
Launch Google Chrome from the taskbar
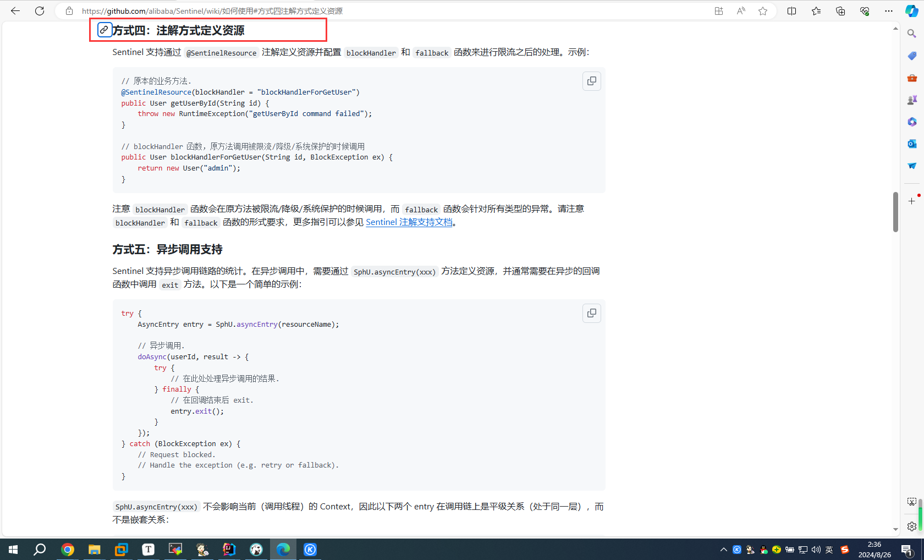point(67,549)
